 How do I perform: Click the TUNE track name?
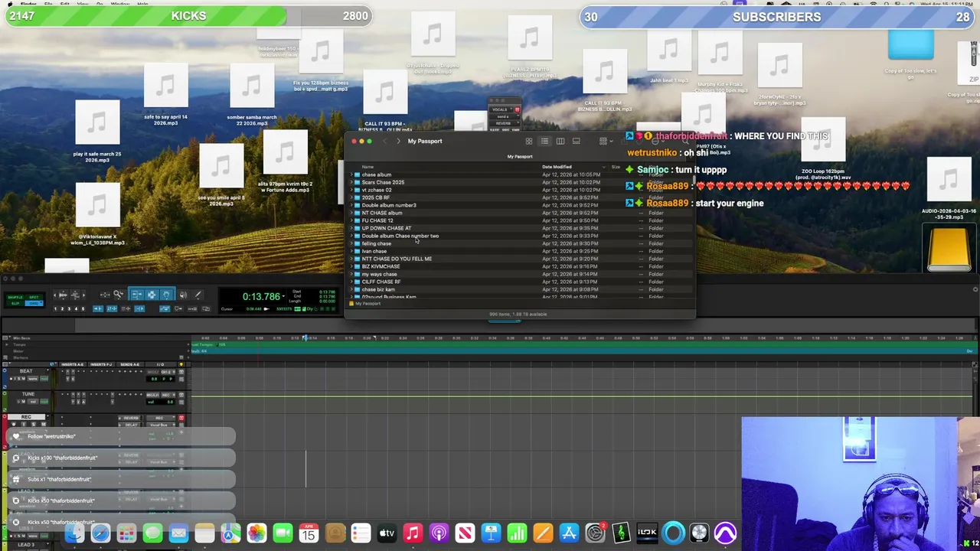[x=28, y=394]
